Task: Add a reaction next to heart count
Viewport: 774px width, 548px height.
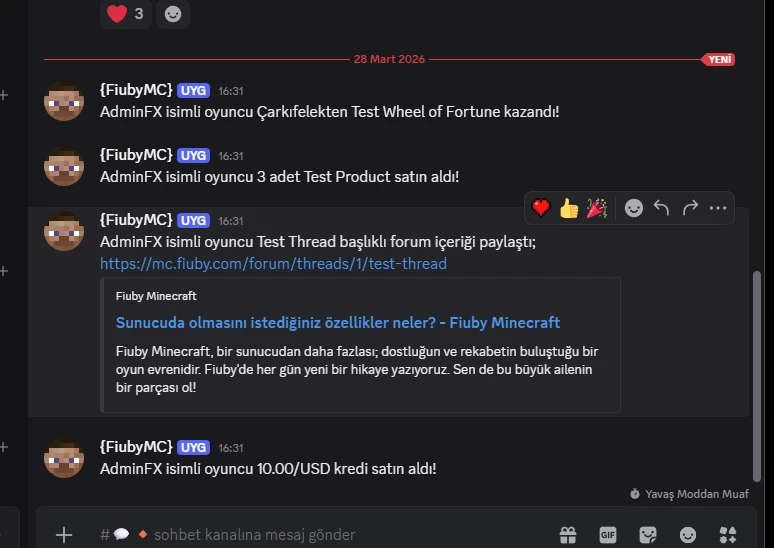Action: (x=173, y=14)
